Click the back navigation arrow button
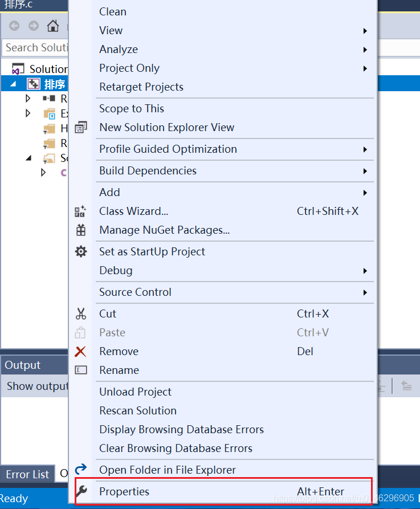The width and height of the screenshot is (420, 509). click(14, 26)
